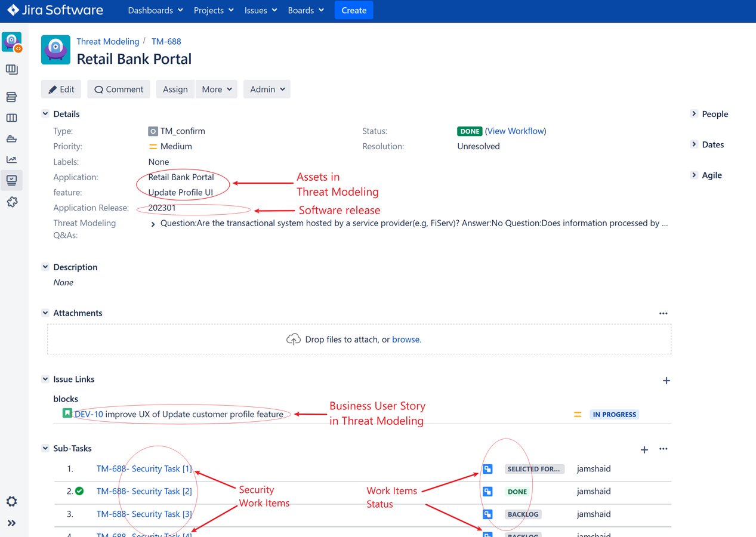This screenshot has height=537, width=756.
Task: Open the Releases ship icon
Action: [12, 139]
